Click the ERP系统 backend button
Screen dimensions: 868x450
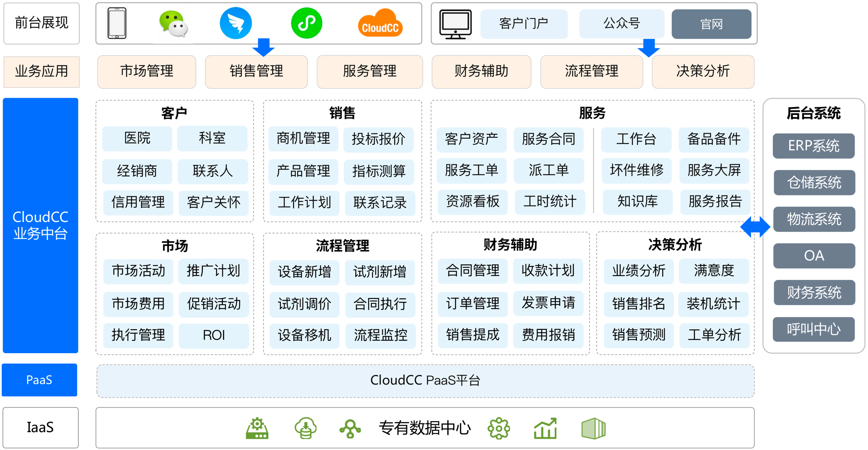(x=813, y=146)
